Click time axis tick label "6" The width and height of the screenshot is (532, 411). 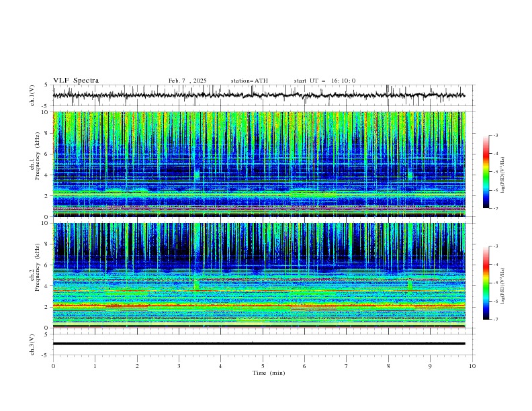click(304, 366)
